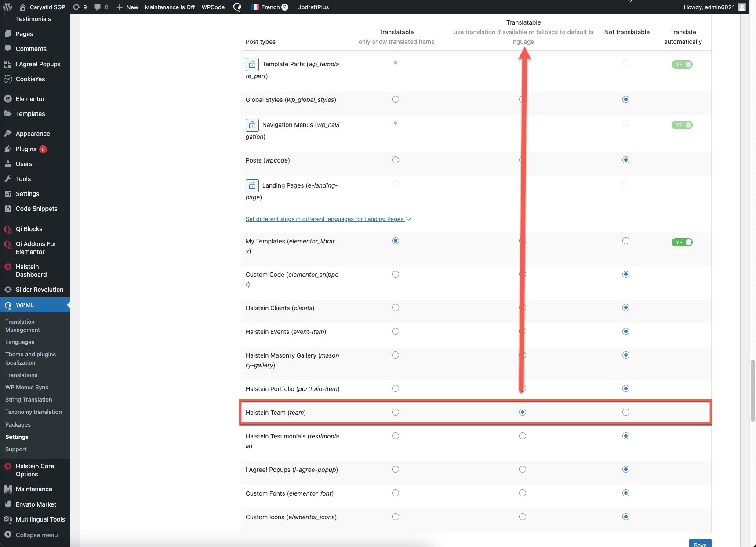Set Halstein Clients to only show translated
Image resolution: width=756 pixels, height=547 pixels.
(x=396, y=308)
